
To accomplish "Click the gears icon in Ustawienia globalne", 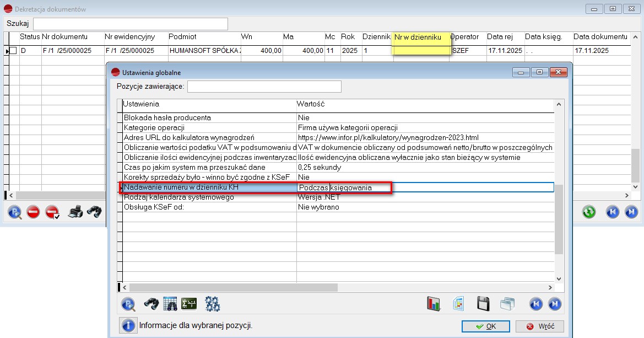I will (213, 303).
